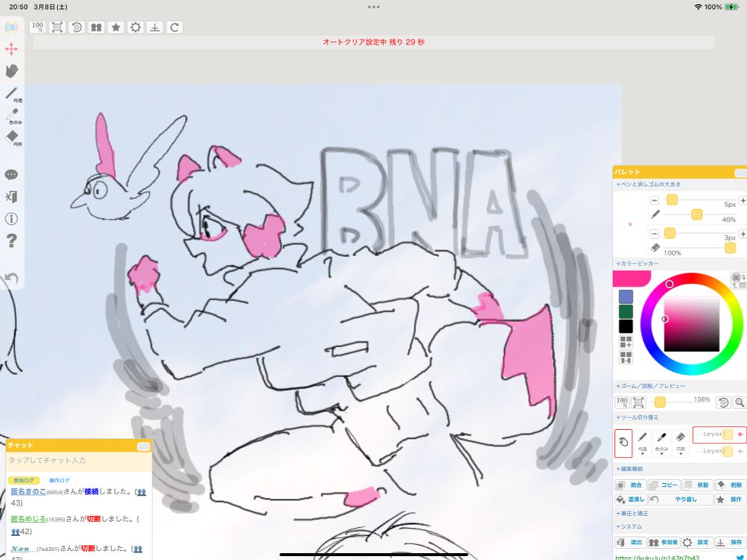Click the exit door icon in left sidebar
The image size is (747, 560).
coord(11,196)
